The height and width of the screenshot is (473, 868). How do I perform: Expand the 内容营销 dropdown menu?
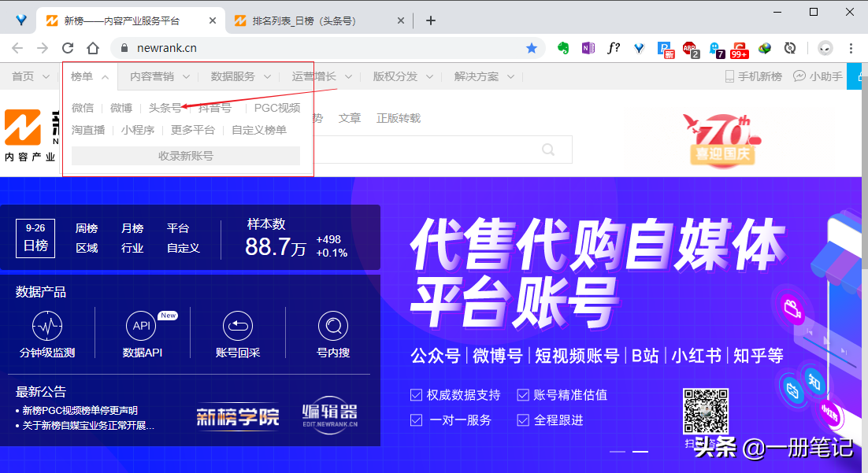(x=163, y=76)
